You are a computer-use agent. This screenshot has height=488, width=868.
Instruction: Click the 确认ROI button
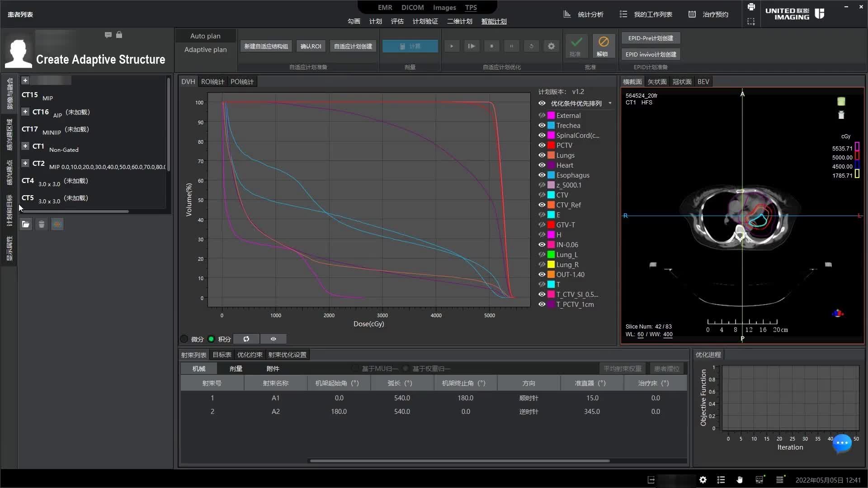311,46
